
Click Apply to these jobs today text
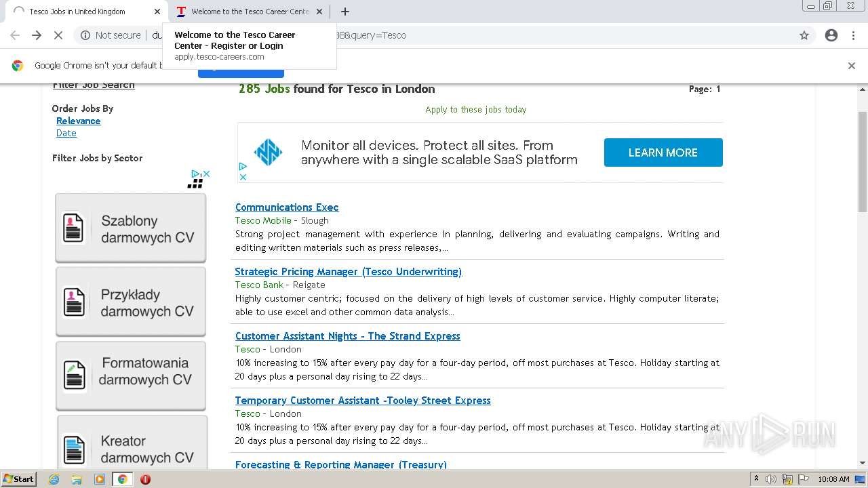pyautogui.click(x=476, y=109)
